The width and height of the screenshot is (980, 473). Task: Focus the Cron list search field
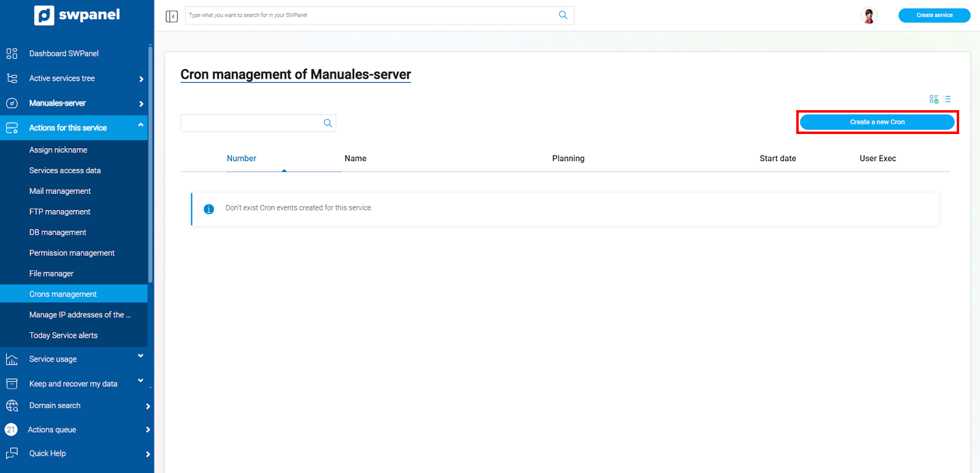click(251, 124)
